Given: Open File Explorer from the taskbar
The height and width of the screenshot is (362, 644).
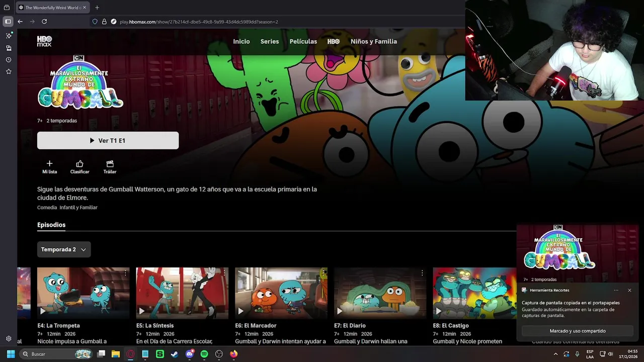Looking at the screenshot, I should 116,354.
